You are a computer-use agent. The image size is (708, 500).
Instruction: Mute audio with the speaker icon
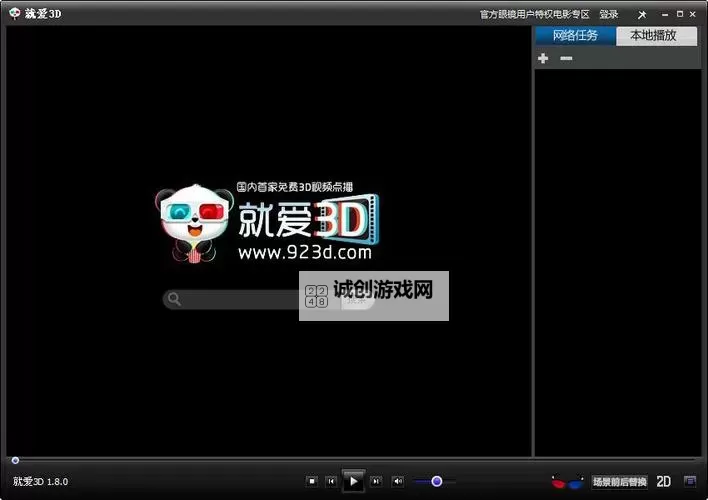click(x=398, y=481)
